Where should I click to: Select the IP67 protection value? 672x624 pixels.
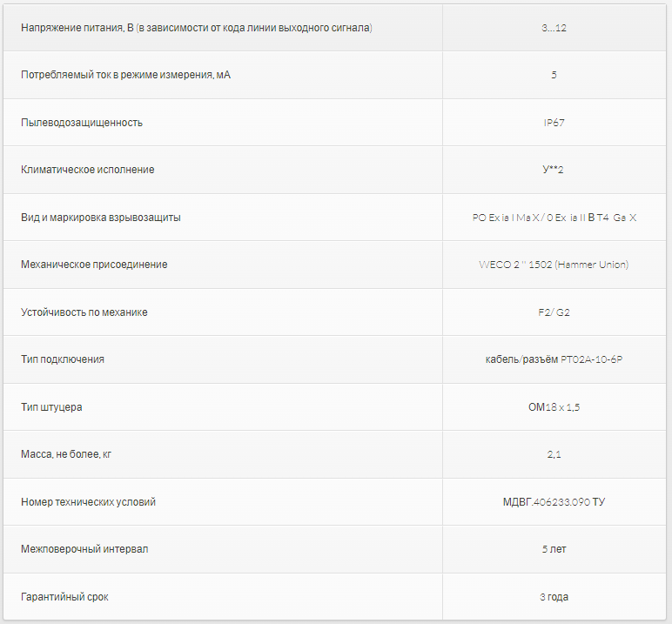click(x=554, y=123)
